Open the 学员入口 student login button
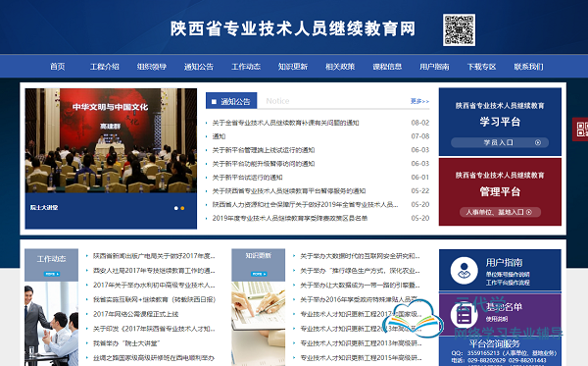 [500, 142]
